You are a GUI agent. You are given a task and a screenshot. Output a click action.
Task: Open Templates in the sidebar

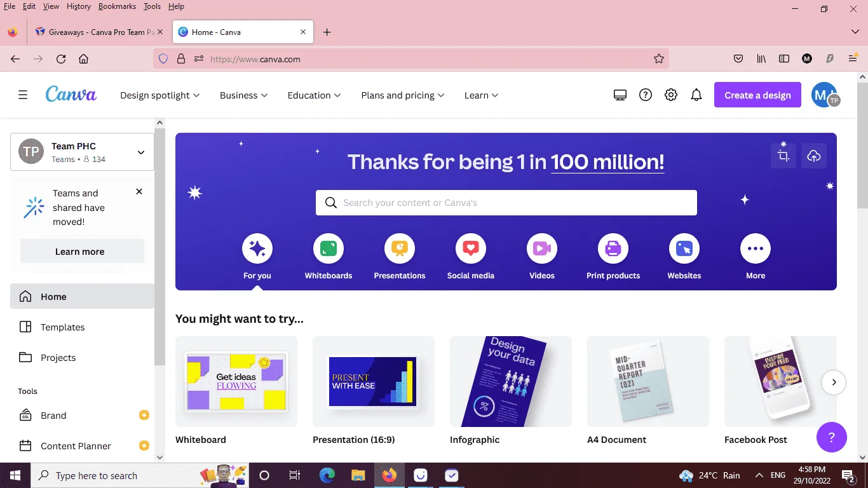click(82, 327)
